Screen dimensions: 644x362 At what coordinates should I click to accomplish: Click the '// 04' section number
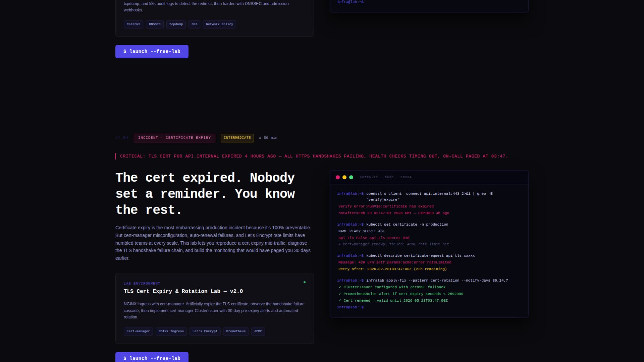point(122,138)
